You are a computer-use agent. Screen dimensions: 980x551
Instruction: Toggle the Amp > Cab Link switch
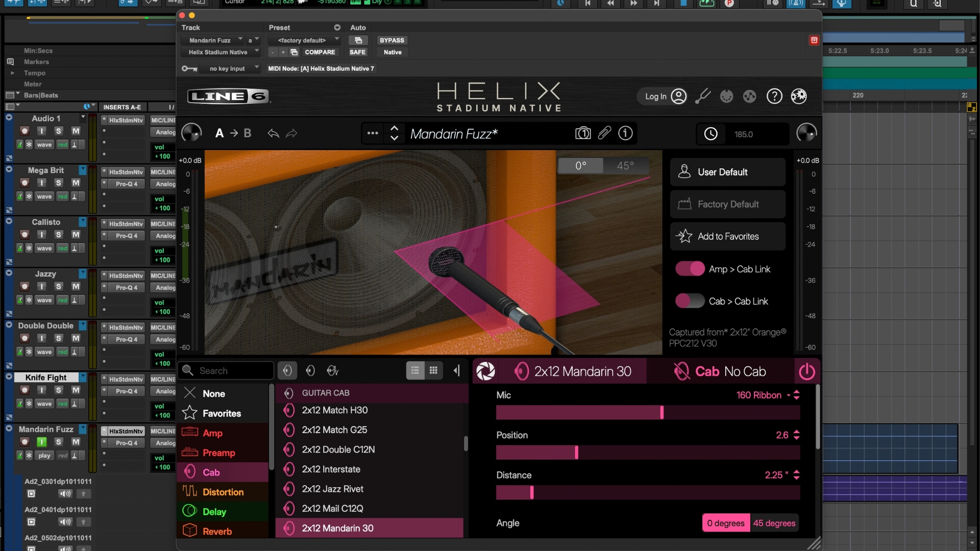[x=690, y=269]
